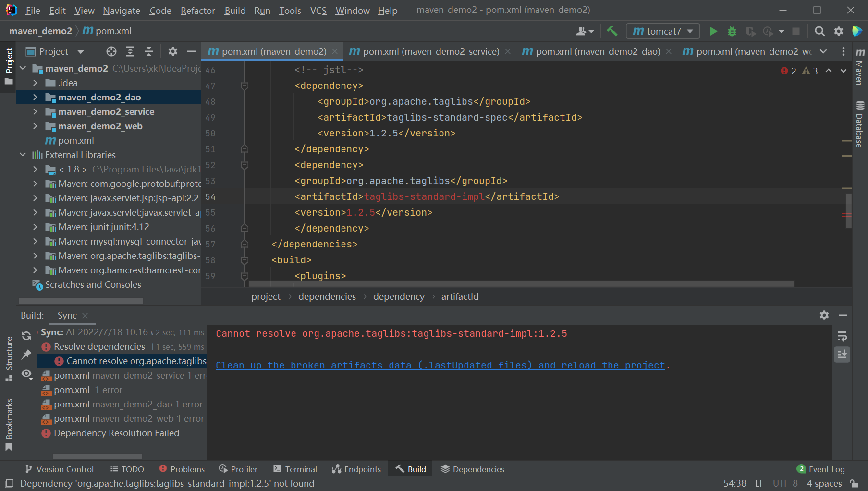Open Structure tool window
This screenshot has width=868, height=491.
click(9, 358)
